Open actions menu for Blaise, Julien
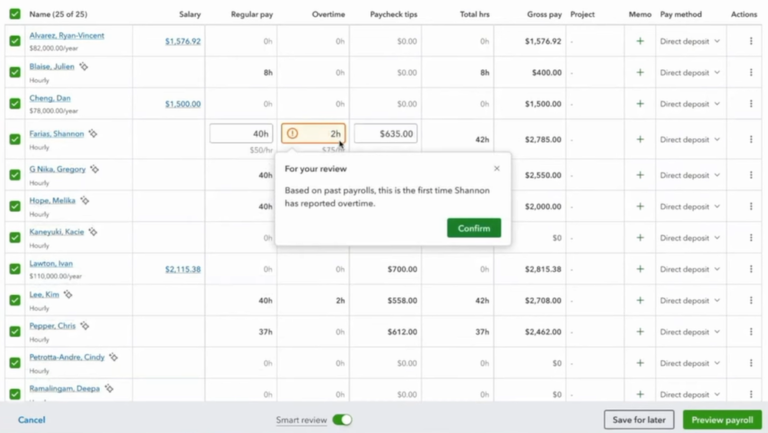Image resolution: width=768 pixels, height=433 pixels. point(751,72)
